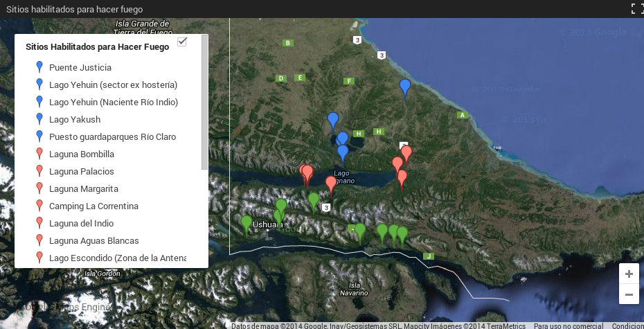Select Laguna Aguas Blancas item
Screen dimensions: 644x329
[93, 240]
